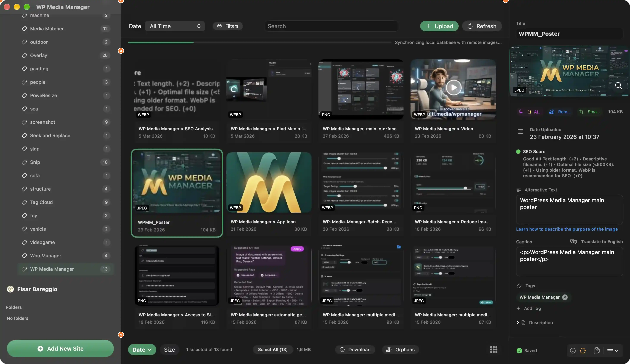
Task: Click the poster preview image in detail panel
Action: (570, 71)
